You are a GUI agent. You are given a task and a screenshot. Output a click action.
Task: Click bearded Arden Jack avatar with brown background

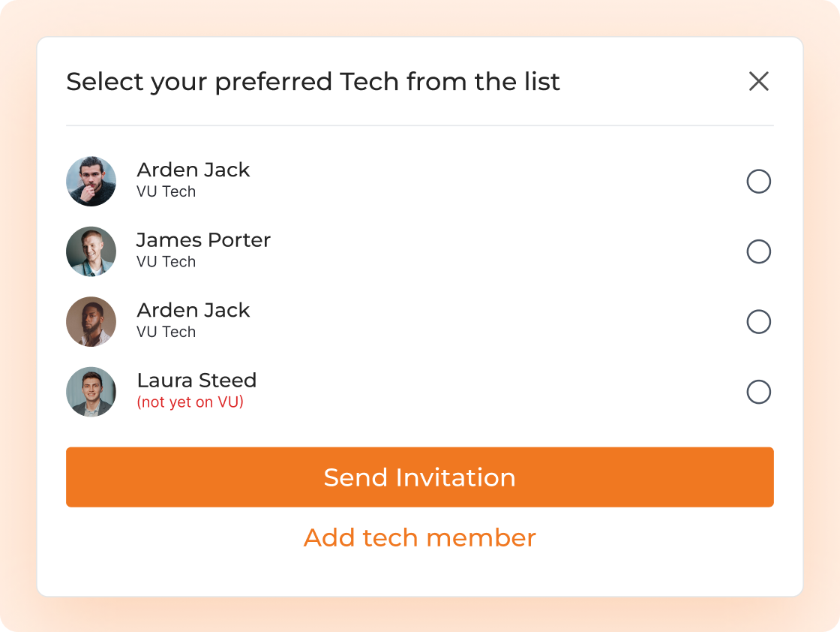(91, 321)
